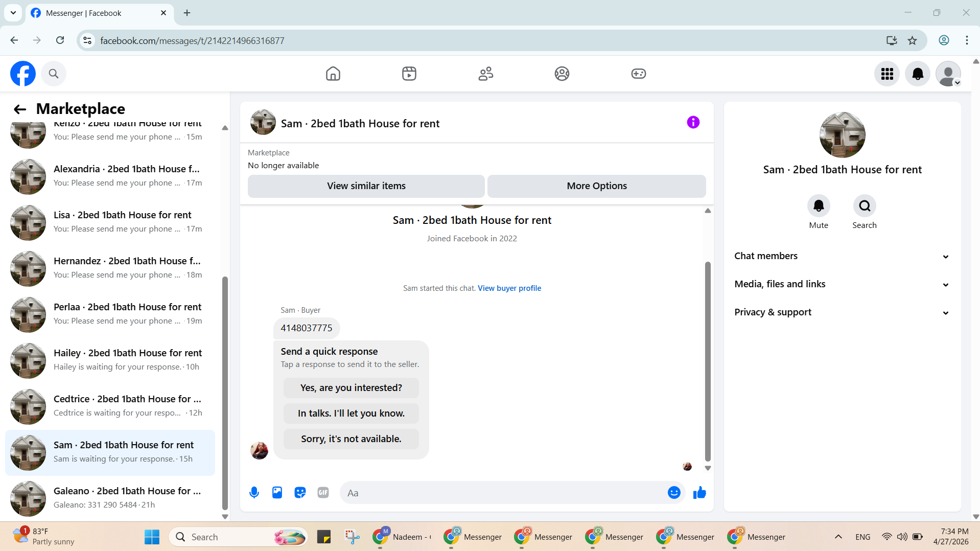Viewport: 980px width, 551px height.
Task: Click View similar items button
Action: pyautogui.click(x=366, y=186)
